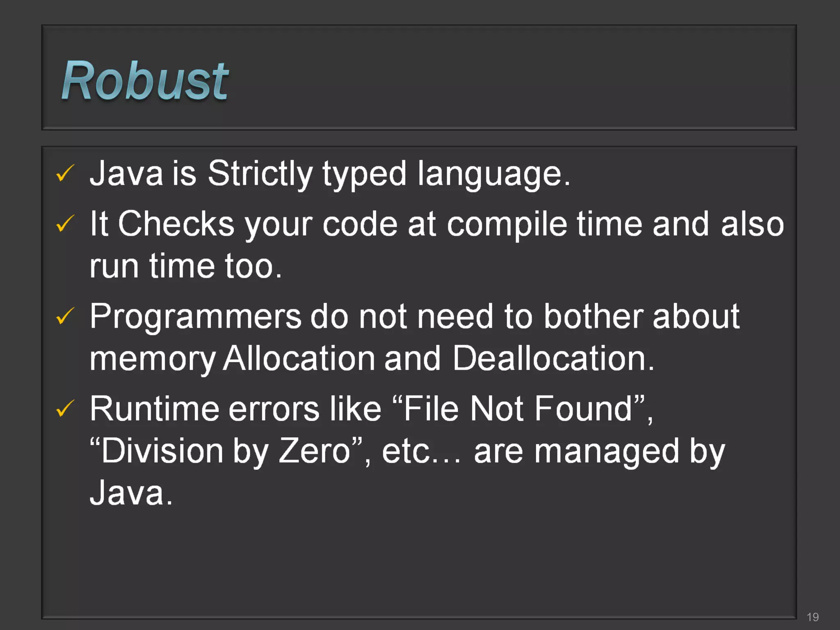Click the checkmark beside 'Java is Strictly typed'
This screenshot has height=630, width=840.
click(x=65, y=173)
